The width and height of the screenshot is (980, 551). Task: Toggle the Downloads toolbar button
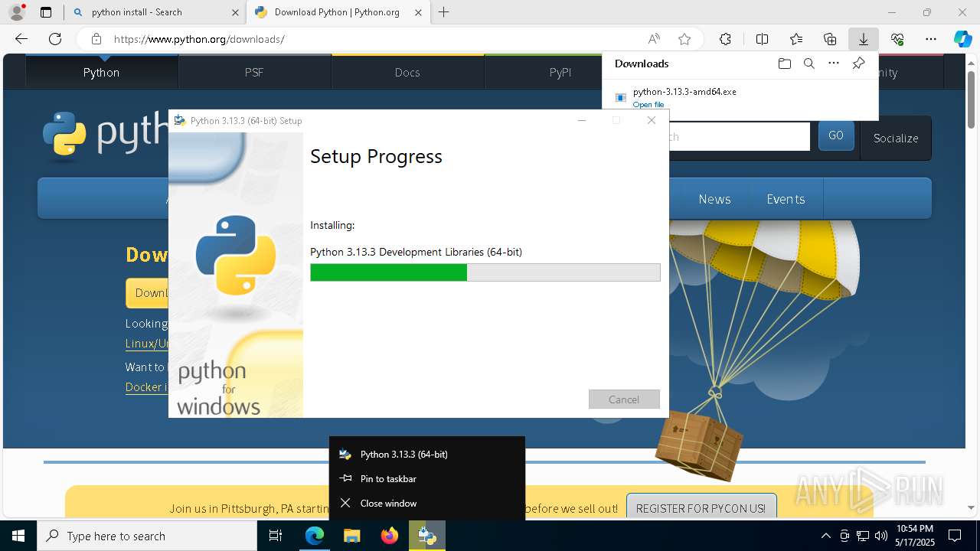click(x=863, y=39)
